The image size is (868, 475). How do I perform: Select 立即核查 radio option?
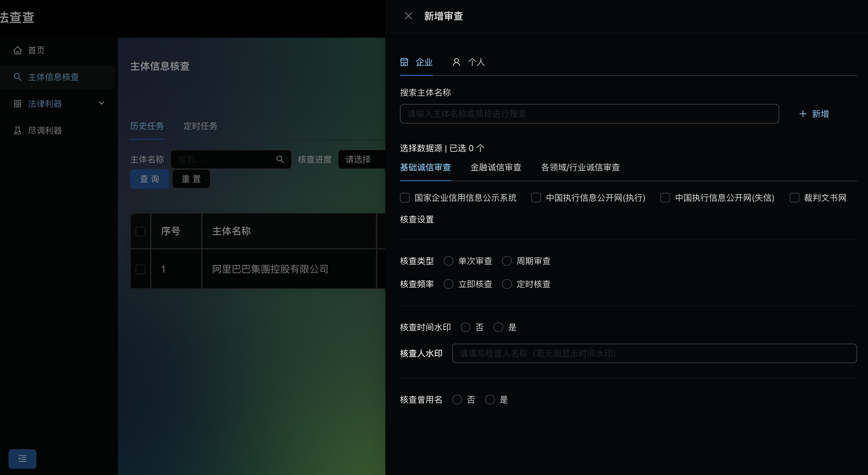(448, 284)
